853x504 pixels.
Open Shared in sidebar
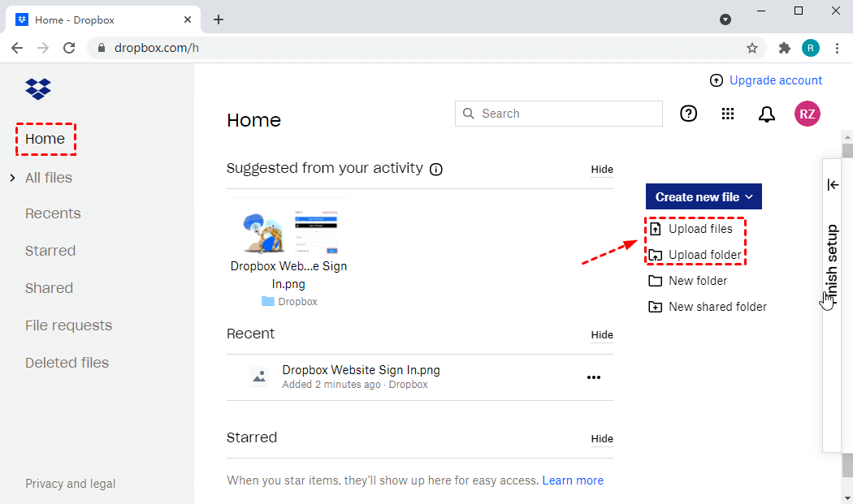coord(49,288)
